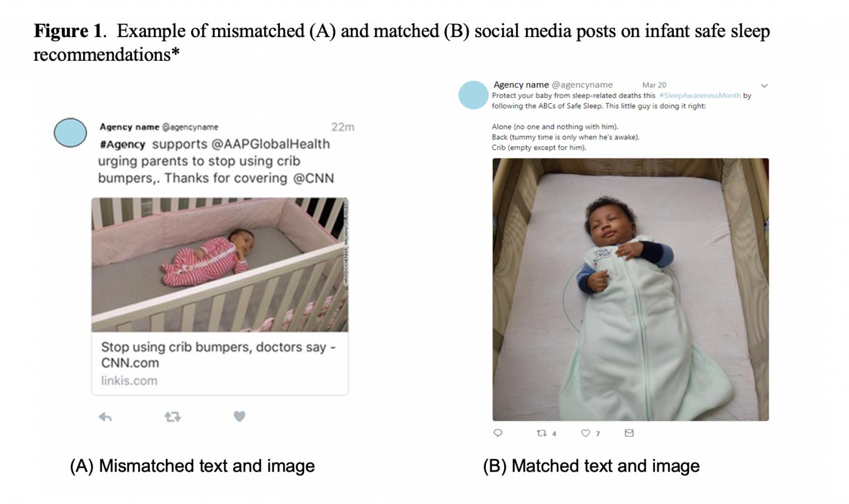Retweet the ABCs of Safe Sleep tweet
This screenshot has width=849, height=504.
(542, 433)
